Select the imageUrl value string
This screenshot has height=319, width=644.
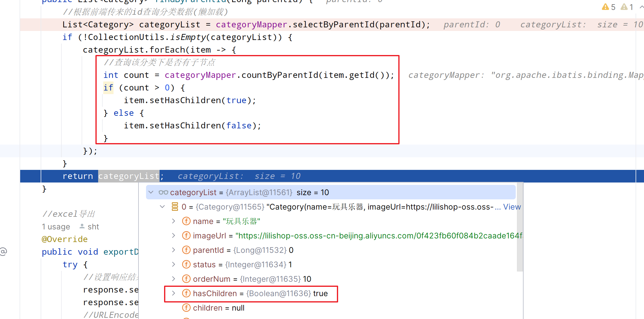point(379,236)
